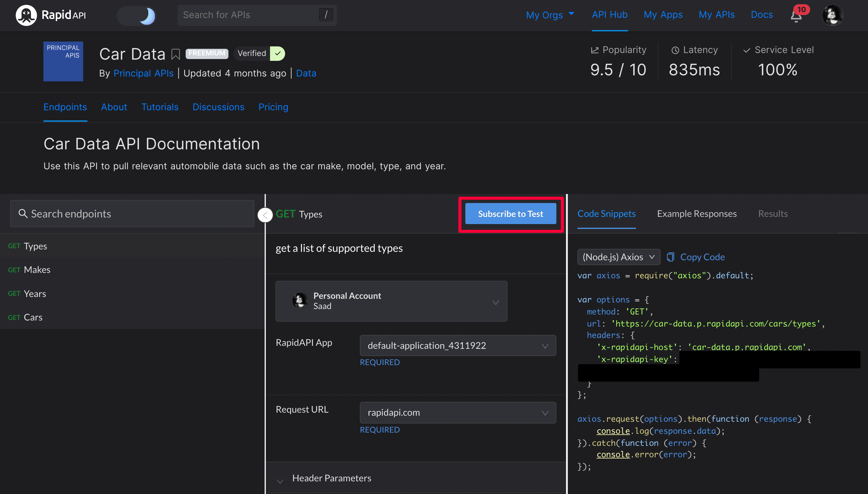Click the verified checkmark badge
868x494 pixels.
(277, 53)
